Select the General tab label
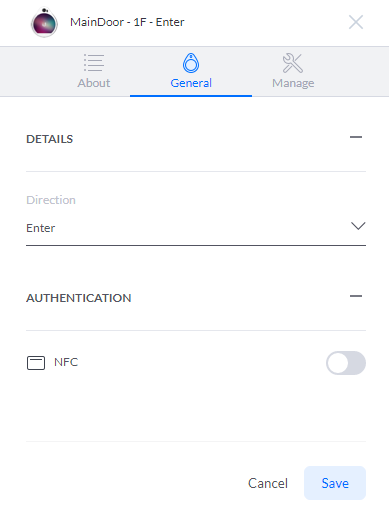Screen dimensions: 389x513 [191, 83]
